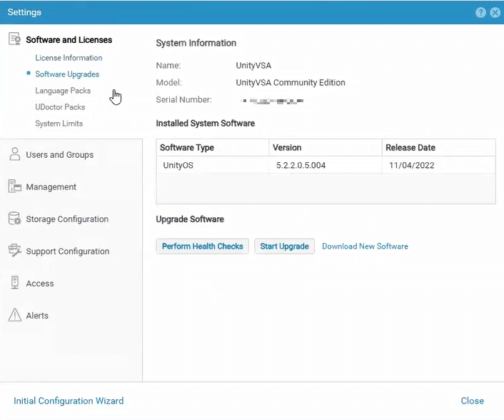Follow the Download New Software link
Image resolution: width=504 pixels, height=420 pixels.
[x=365, y=246]
